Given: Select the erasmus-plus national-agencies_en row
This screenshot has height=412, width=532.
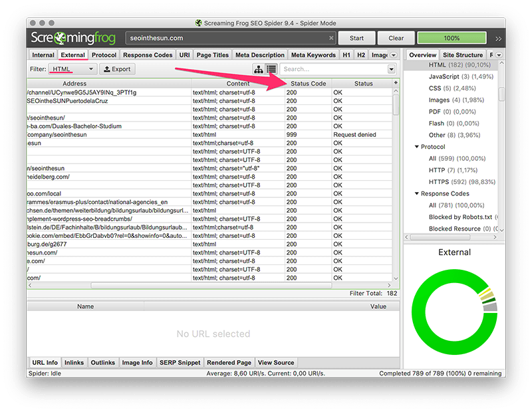Looking at the screenshot, I should click(209, 202).
